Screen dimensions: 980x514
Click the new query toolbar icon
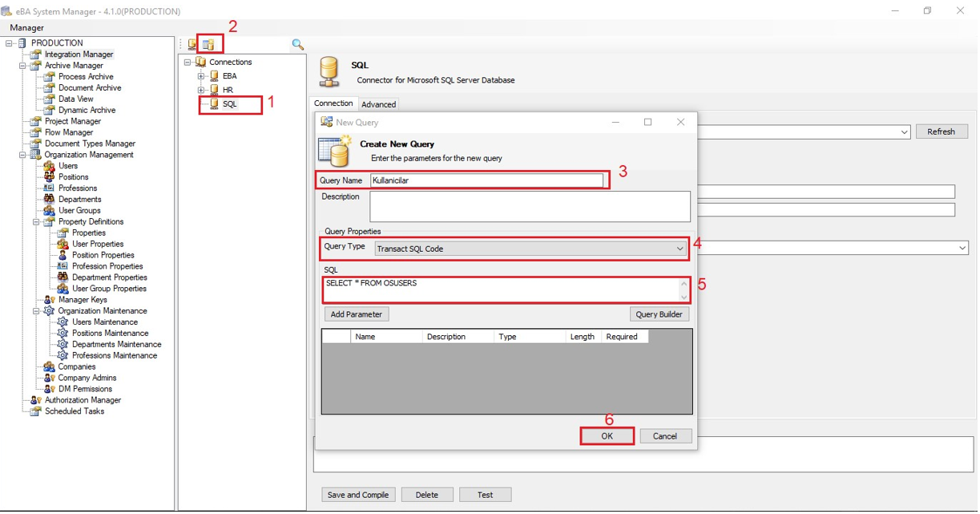[208, 45]
